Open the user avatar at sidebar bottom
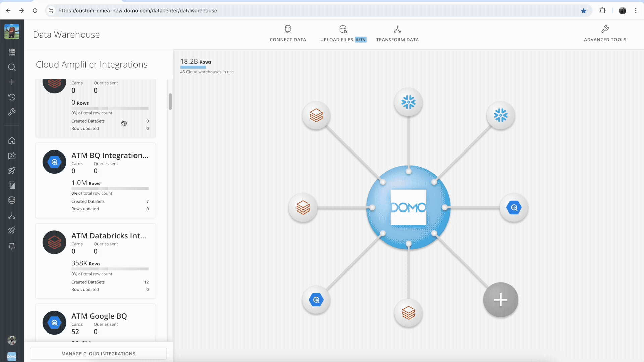644x362 pixels. pos(12,340)
